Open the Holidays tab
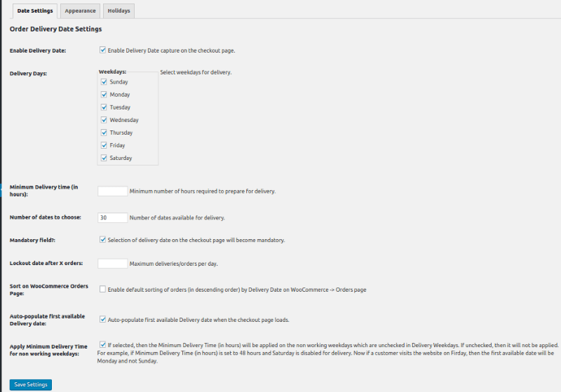This screenshot has height=392, width=561. tap(119, 11)
